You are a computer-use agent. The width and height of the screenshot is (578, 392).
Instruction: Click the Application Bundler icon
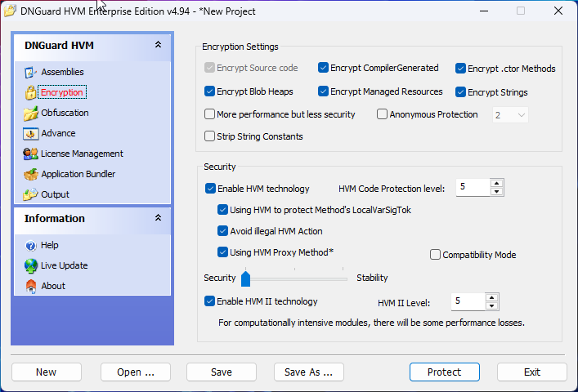[31, 175]
